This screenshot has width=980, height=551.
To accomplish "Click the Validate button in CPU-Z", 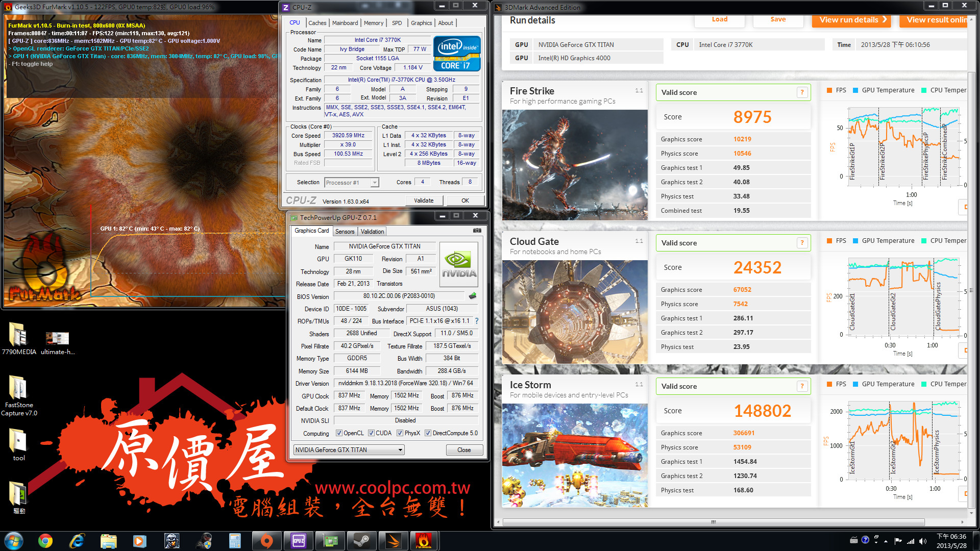I will pos(424,201).
